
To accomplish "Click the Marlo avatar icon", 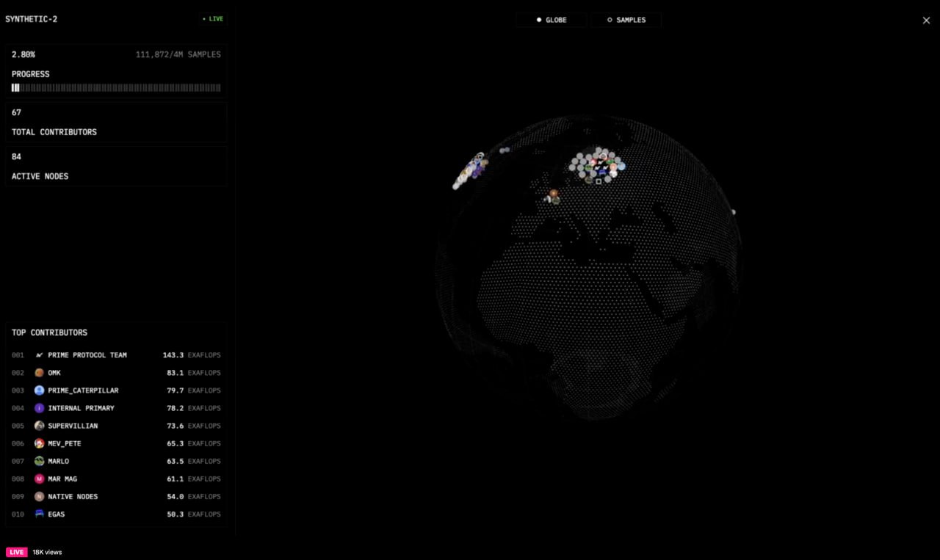I will [40, 461].
